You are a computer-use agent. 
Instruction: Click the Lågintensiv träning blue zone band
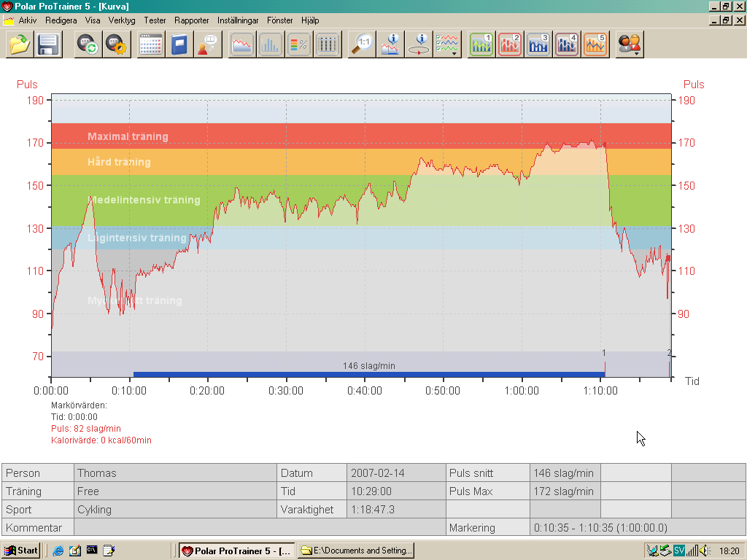361,238
